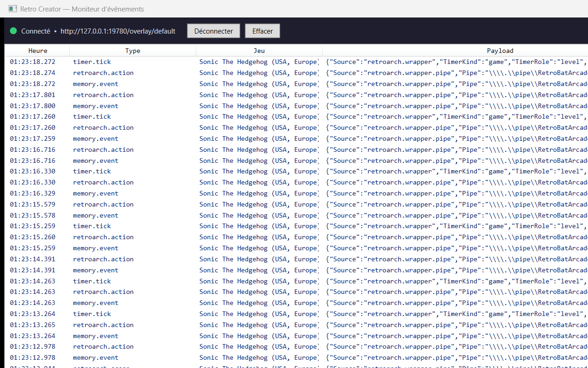Select the timer.tick row at 01:23:13.264
This screenshot has height=368, width=588.
click(297, 314)
